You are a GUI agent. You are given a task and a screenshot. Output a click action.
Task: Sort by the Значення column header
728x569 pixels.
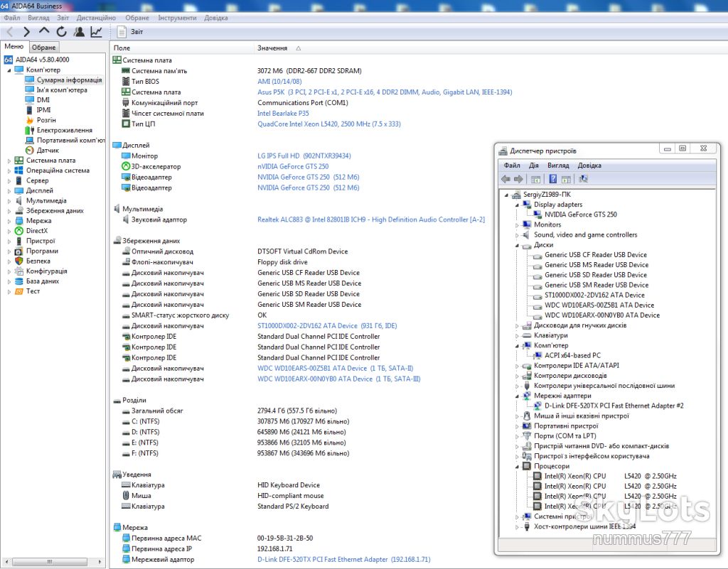coord(272,48)
